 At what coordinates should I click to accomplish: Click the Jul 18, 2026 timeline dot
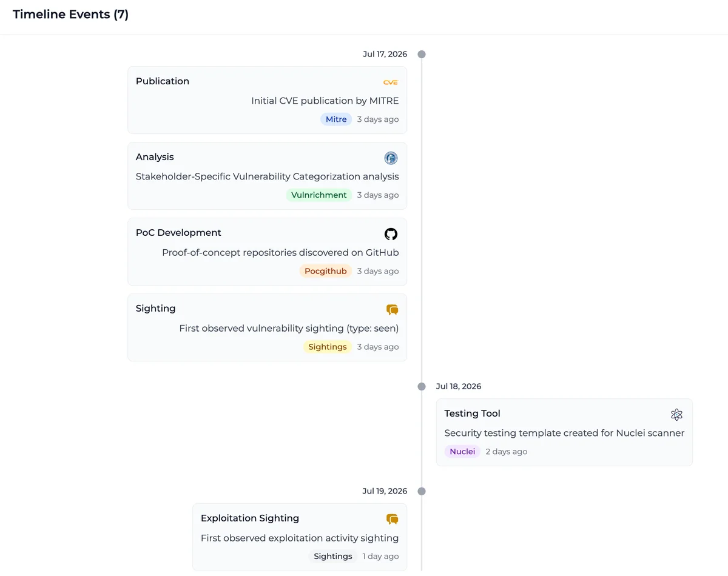coord(422,387)
